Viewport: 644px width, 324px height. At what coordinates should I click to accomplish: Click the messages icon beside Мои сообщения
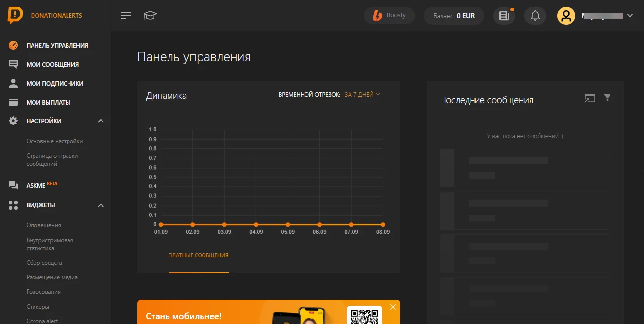click(13, 64)
